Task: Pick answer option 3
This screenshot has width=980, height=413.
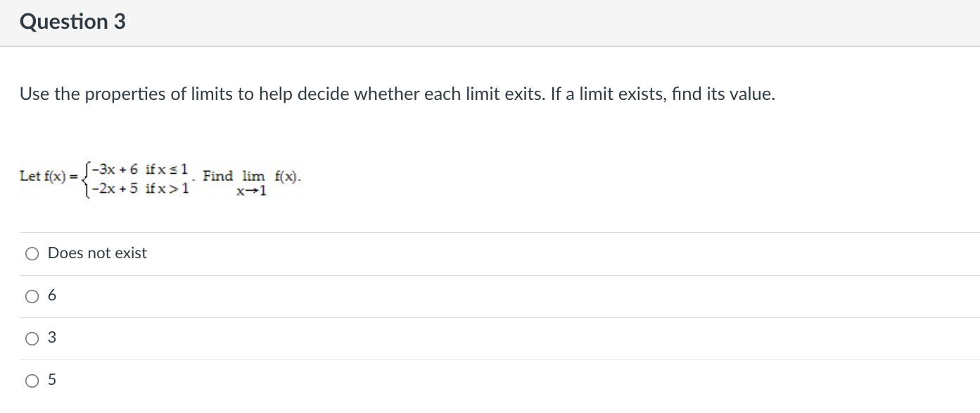Action: [x=32, y=338]
